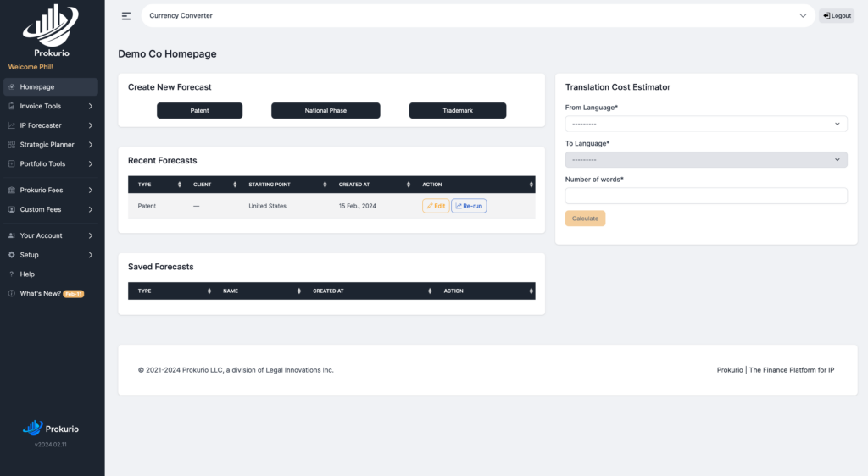Expand Custom Fees submenu chevron
Viewport: 868px width, 476px height.
(x=91, y=209)
